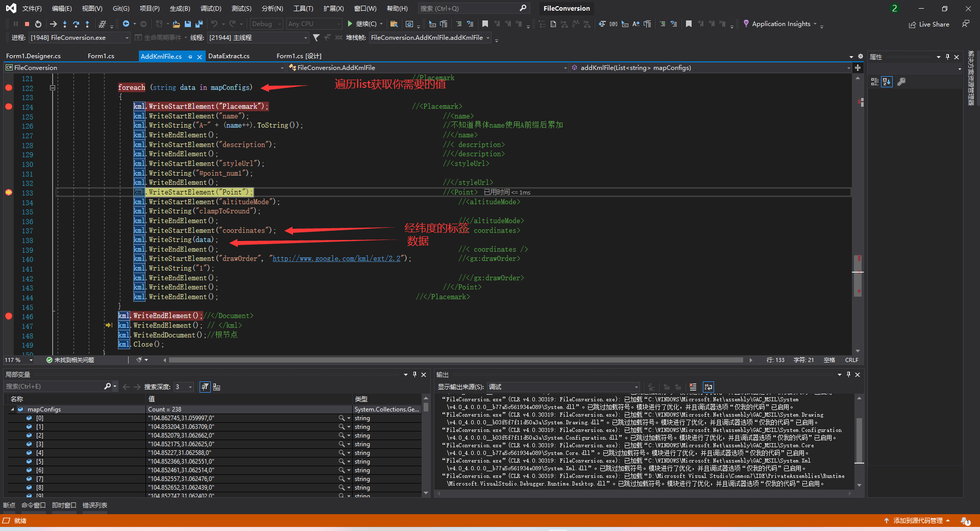
Task: Open the google.com kml link on line 140
Action: tap(336, 259)
